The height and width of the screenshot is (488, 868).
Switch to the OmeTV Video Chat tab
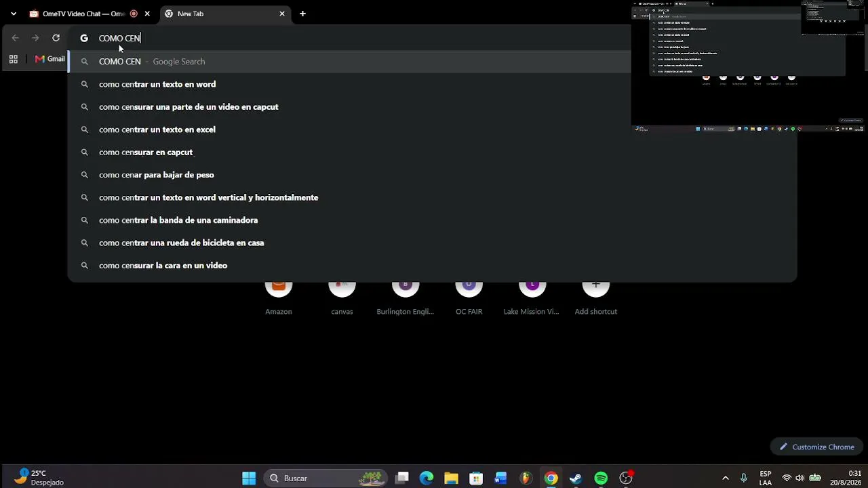[x=84, y=14]
